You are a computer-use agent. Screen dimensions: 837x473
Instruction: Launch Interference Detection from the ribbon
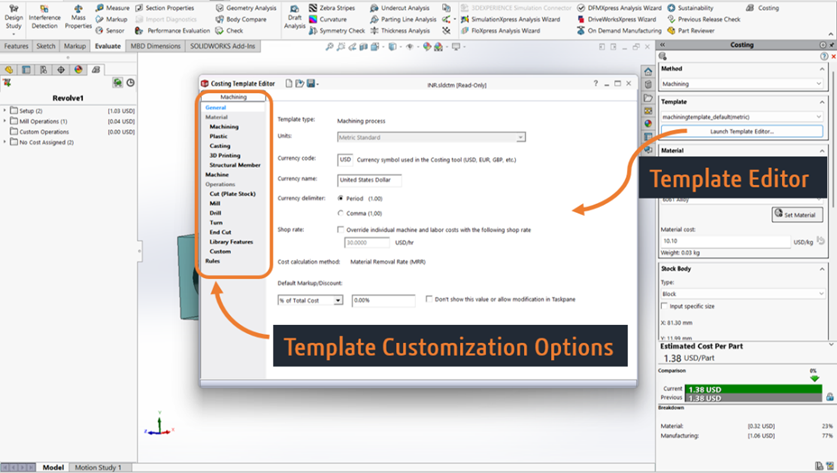[x=44, y=19]
